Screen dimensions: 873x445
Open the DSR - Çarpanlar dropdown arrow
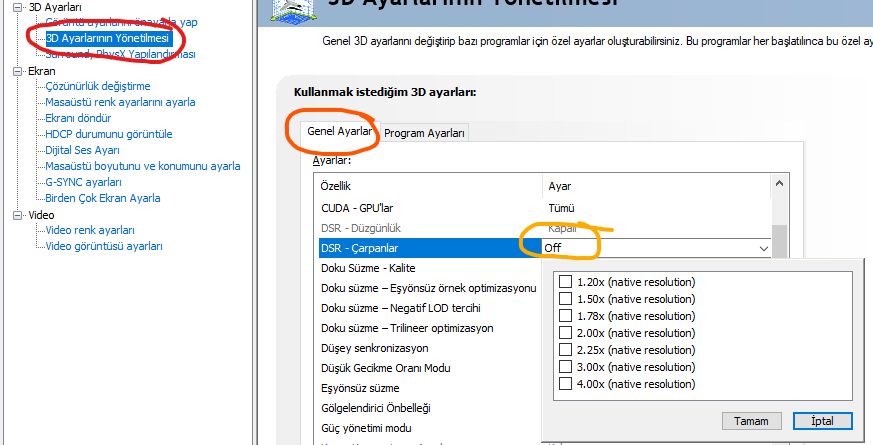click(x=764, y=248)
